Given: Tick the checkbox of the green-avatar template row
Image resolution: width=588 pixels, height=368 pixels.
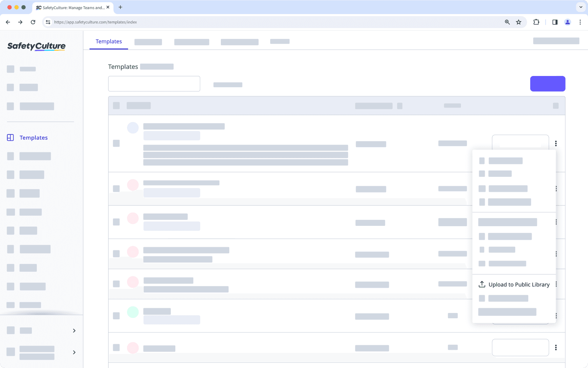Looking at the screenshot, I should point(117,316).
